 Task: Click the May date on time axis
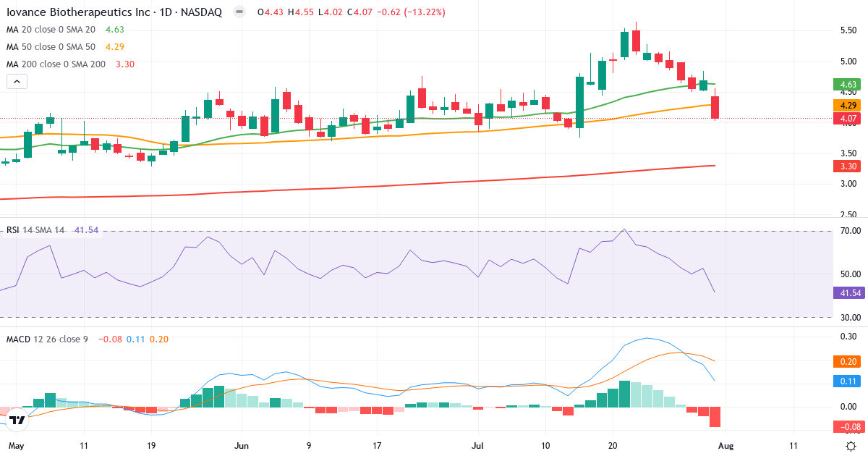(15, 446)
